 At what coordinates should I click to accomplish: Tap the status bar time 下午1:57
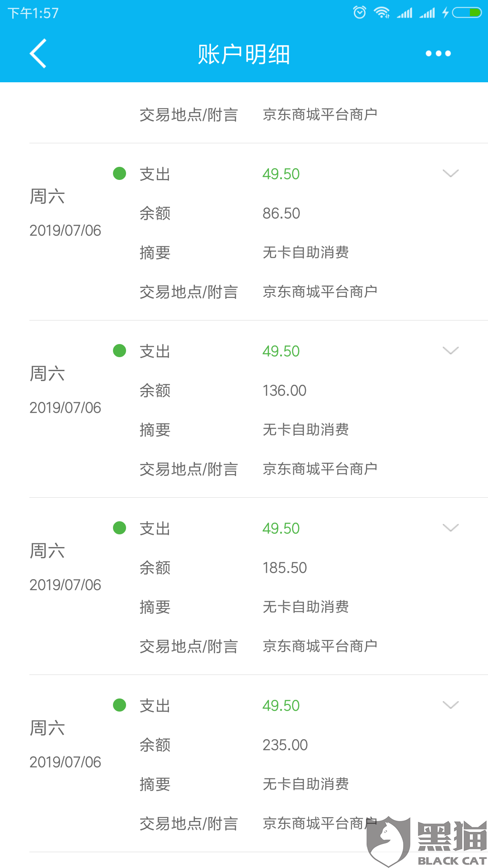tap(33, 13)
